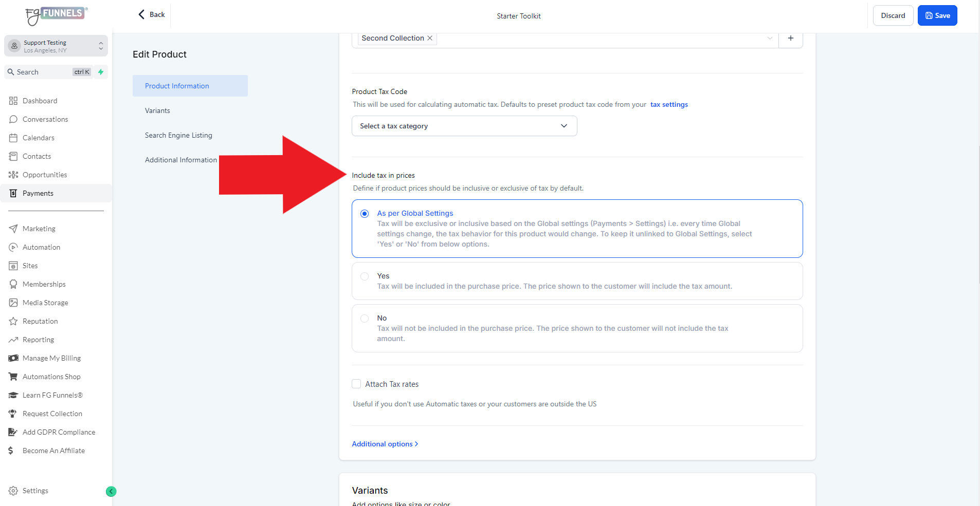The width and height of the screenshot is (980, 506).
Task: Click the Dashboard grid icon
Action: pyautogui.click(x=13, y=101)
